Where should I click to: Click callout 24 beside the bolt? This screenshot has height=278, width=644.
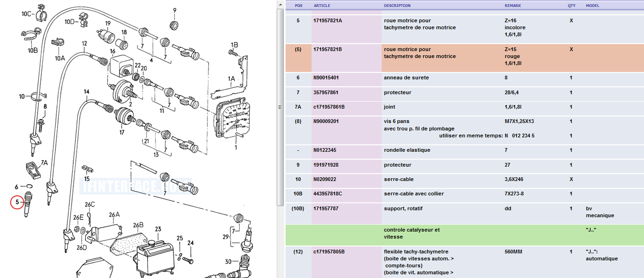click(x=190, y=243)
